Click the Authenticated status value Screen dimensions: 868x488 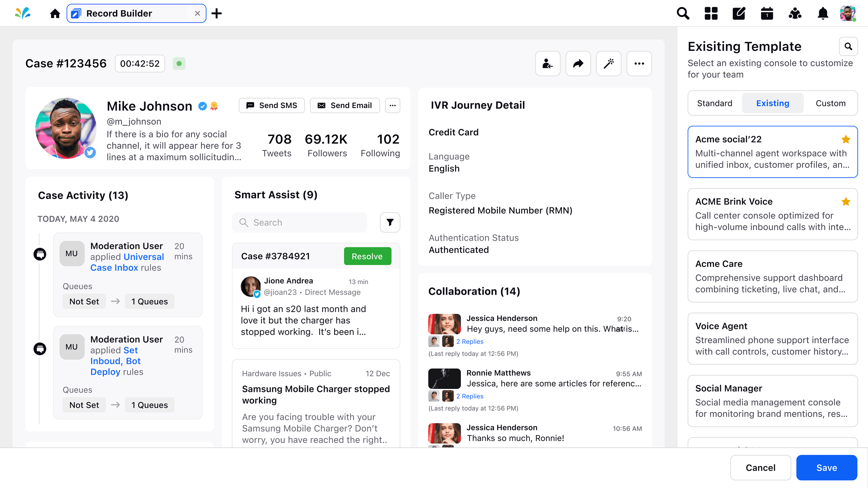[459, 250]
